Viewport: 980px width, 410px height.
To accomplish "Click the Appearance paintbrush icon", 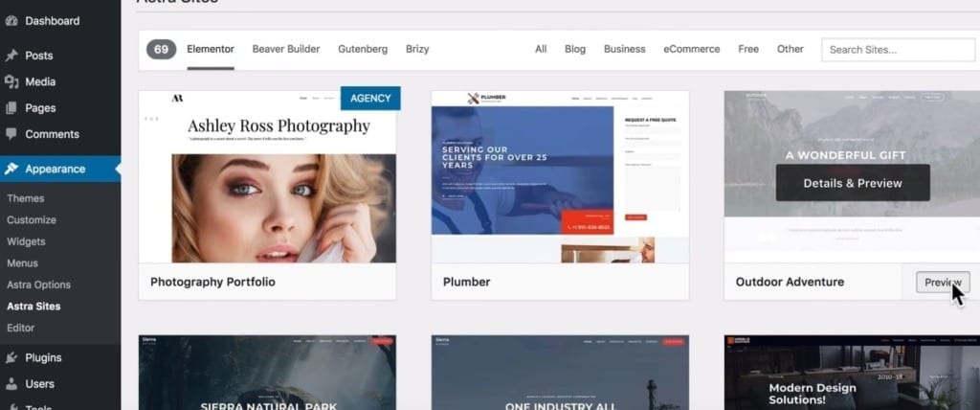I will tap(11, 169).
